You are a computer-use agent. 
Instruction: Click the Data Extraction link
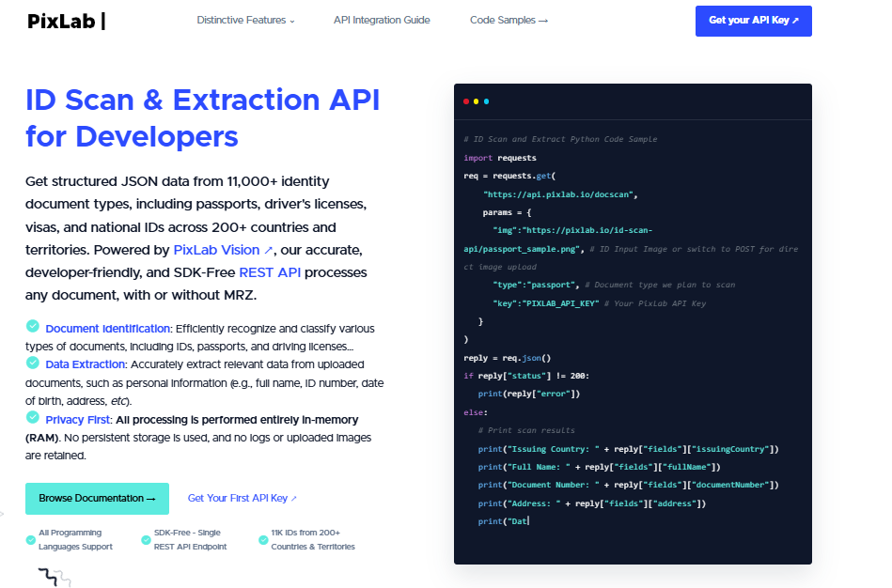pyautogui.click(x=85, y=364)
